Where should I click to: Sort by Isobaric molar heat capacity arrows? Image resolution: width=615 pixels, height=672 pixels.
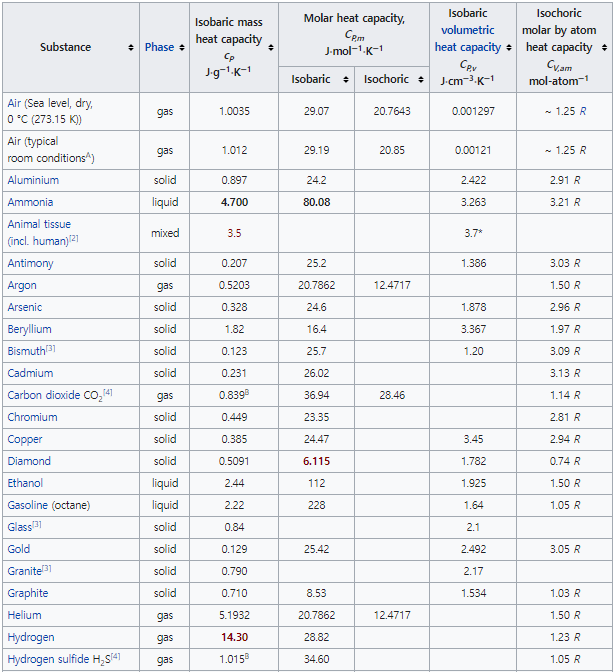pos(346,79)
